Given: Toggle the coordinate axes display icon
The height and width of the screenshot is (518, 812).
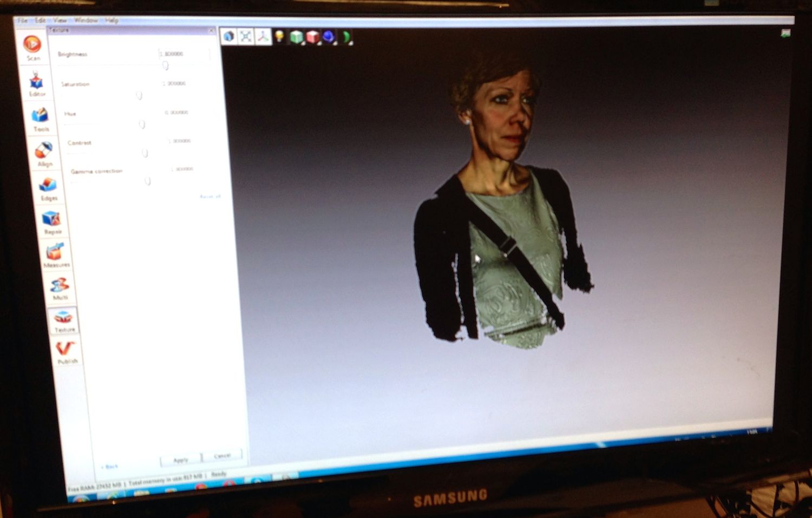Looking at the screenshot, I should pyautogui.click(x=263, y=36).
